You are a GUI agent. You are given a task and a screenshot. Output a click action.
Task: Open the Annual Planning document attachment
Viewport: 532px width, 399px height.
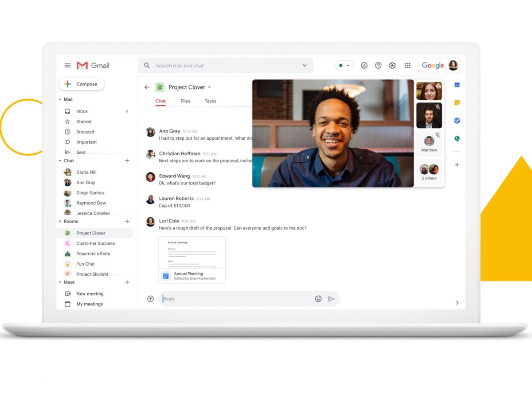[x=192, y=260]
